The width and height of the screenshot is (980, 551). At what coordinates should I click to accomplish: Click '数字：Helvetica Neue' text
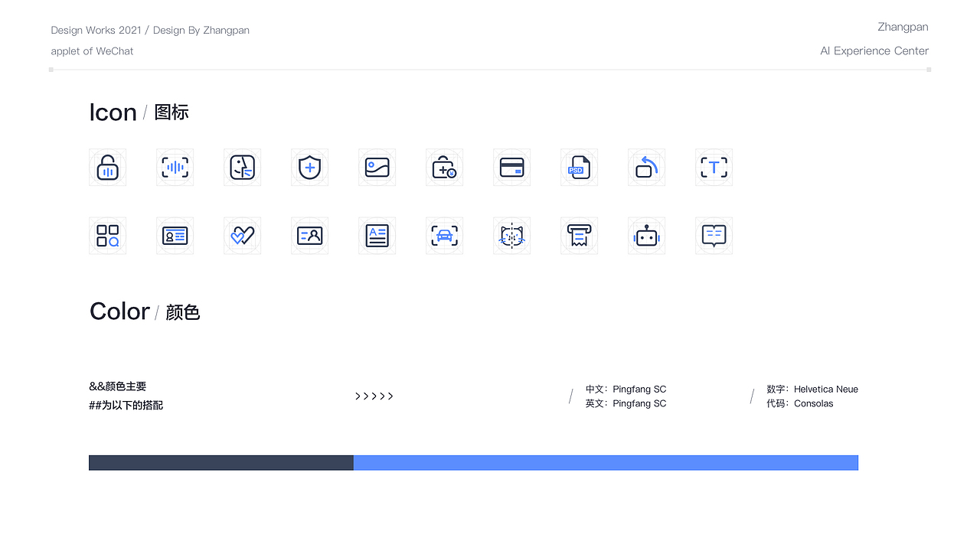point(812,390)
